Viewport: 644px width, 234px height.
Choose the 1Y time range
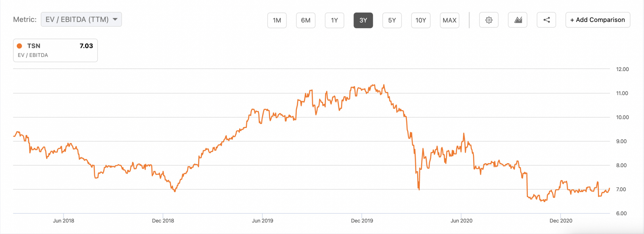click(x=335, y=20)
